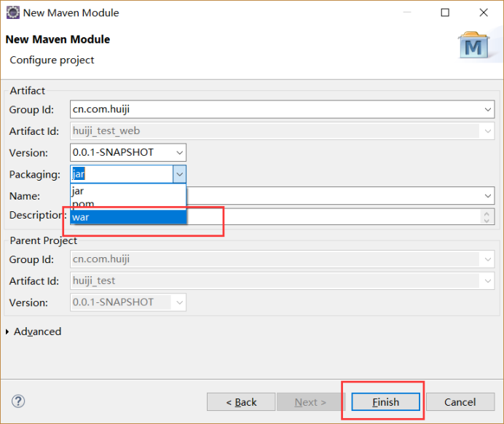The height and width of the screenshot is (424, 504).
Task: Open the help question mark icon
Action: tap(18, 401)
